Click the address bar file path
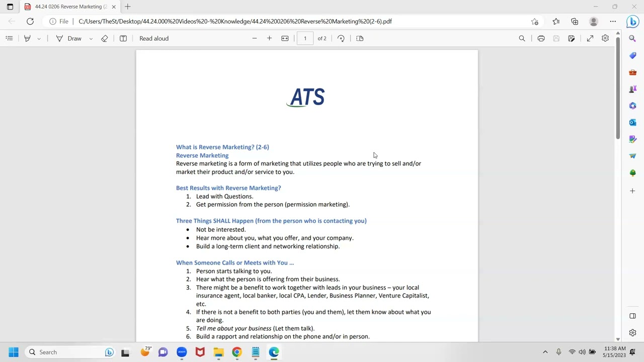Viewport: 644px width, 362px height. (235, 21)
